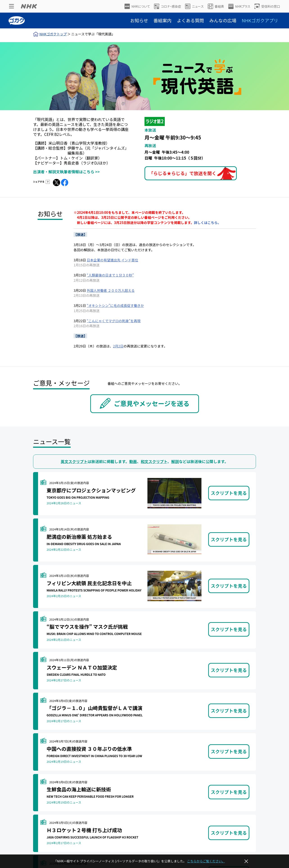The width and height of the screenshot is (289, 868).
Task: Open the 番組表 header link
Action: point(216,6)
